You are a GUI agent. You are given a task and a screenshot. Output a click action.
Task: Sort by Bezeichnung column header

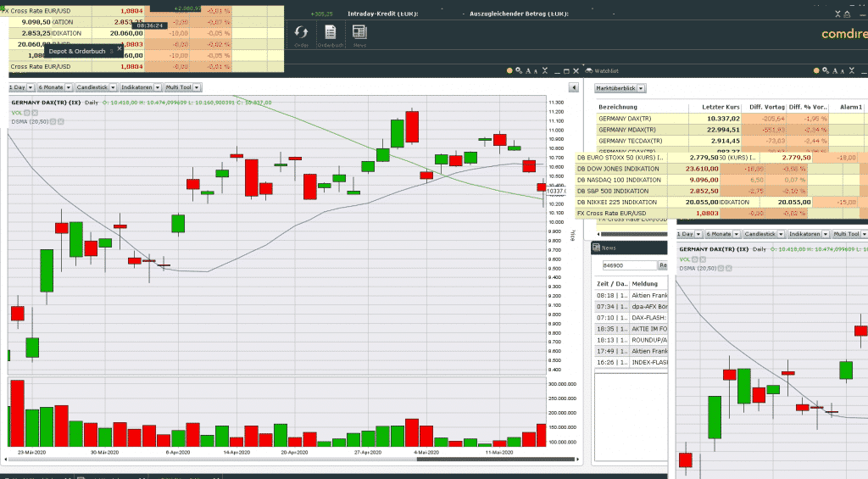(618, 107)
